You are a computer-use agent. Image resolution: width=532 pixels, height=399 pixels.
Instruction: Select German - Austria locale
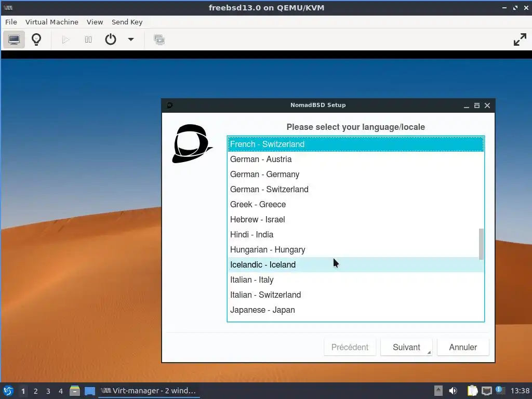click(x=355, y=159)
